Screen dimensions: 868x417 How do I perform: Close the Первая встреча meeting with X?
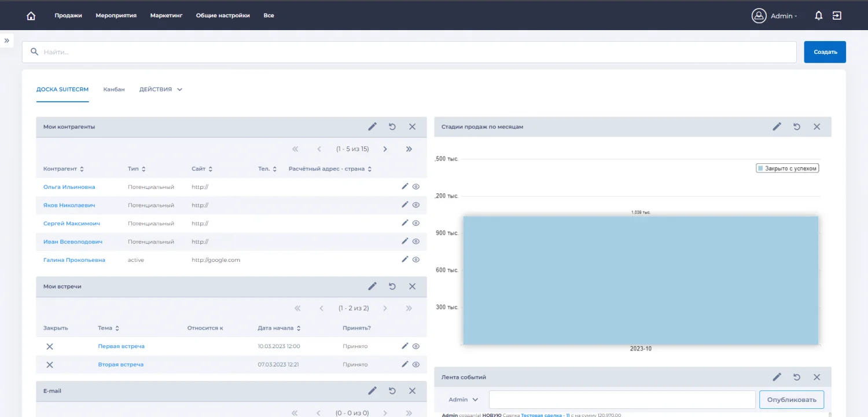pyautogui.click(x=50, y=346)
